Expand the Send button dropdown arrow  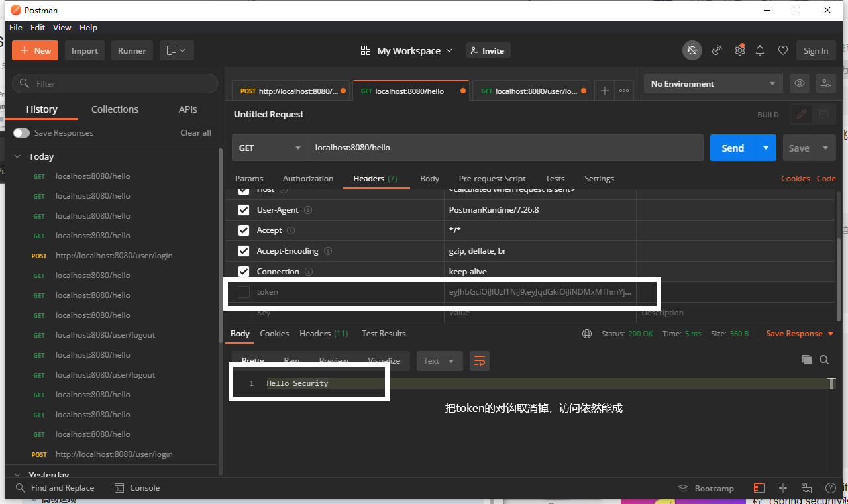(x=767, y=148)
